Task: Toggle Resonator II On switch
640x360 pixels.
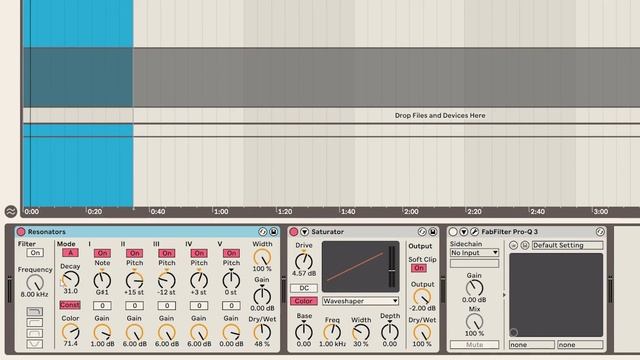Action: 134,253
